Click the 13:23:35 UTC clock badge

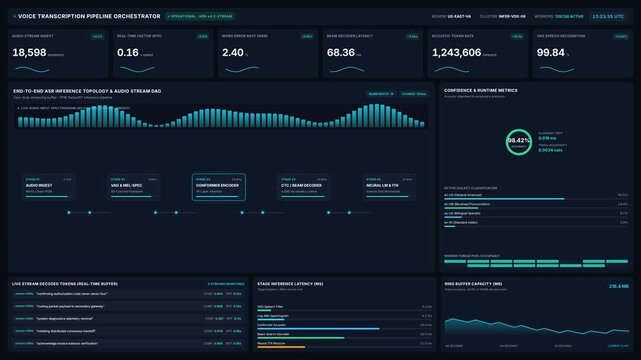point(608,16)
